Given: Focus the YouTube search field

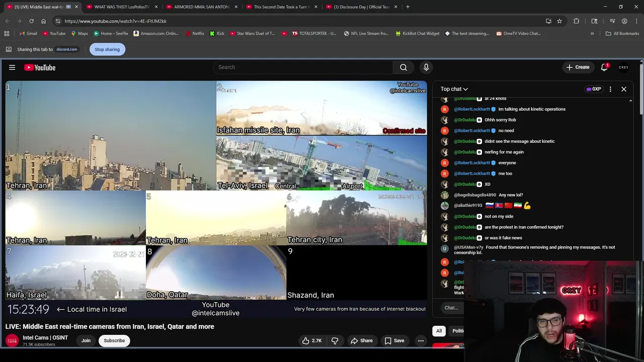Looking at the screenshot, I should click(303, 67).
